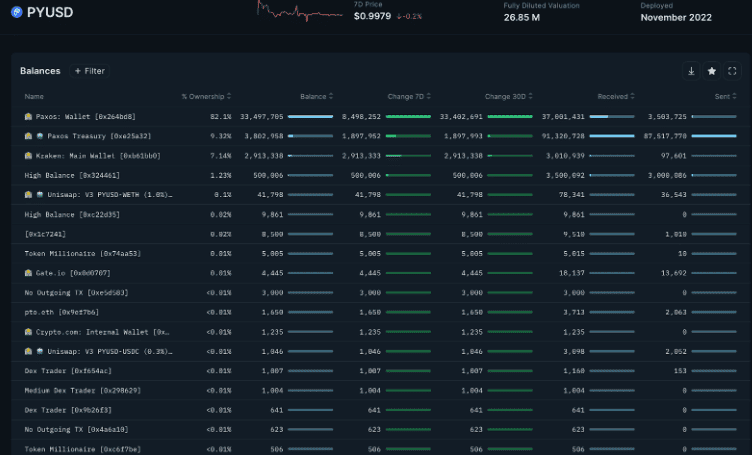Select No Outgoing TX [0x4a6a10] row
Viewport: 752px width, 455px height.
[380, 430]
